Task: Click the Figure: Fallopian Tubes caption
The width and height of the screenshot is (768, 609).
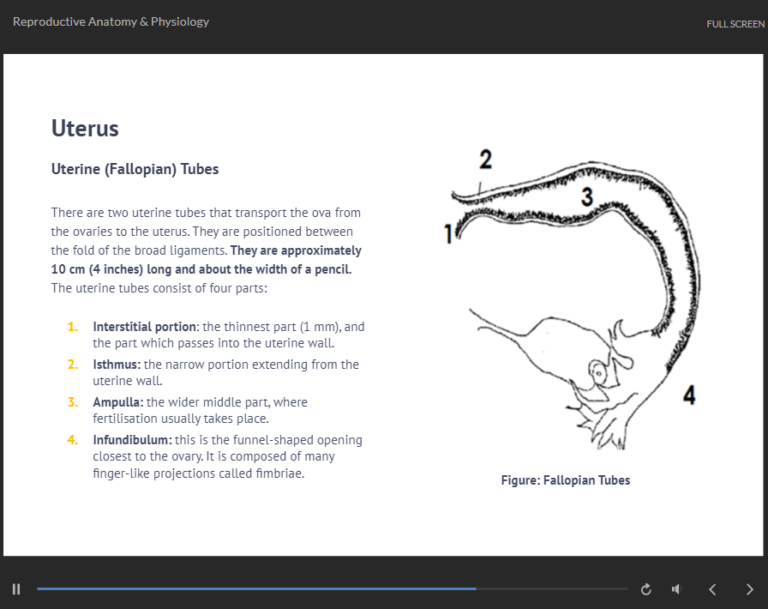Action: tap(565, 480)
